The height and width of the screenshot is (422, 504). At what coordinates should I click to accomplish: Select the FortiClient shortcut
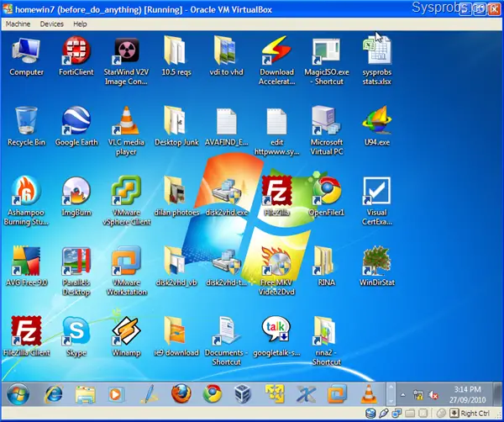76,56
